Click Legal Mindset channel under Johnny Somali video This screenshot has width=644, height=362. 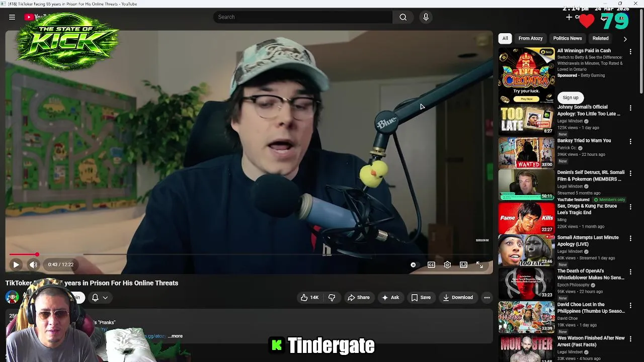click(570, 121)
